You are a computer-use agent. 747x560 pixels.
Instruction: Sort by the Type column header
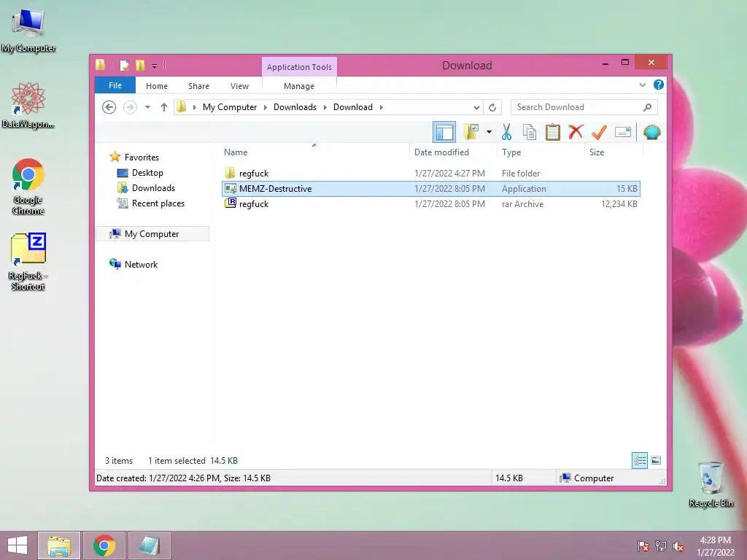(x=541, y=152)
